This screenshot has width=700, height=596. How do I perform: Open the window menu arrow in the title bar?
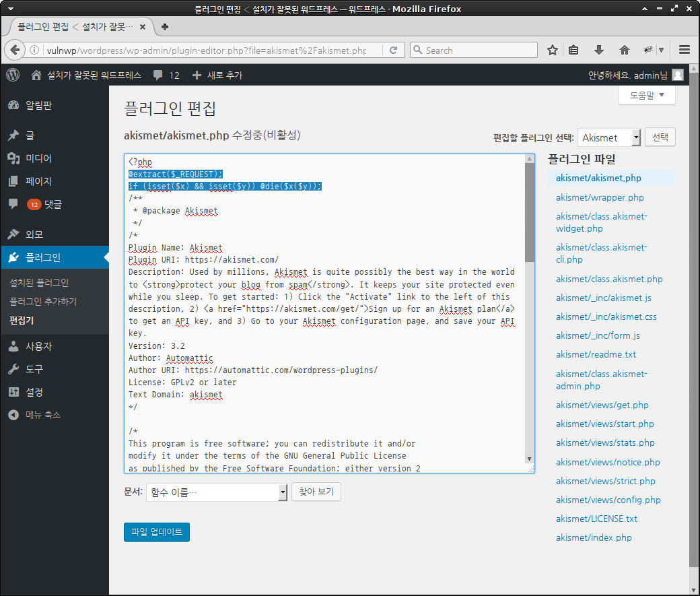[11, 9]
